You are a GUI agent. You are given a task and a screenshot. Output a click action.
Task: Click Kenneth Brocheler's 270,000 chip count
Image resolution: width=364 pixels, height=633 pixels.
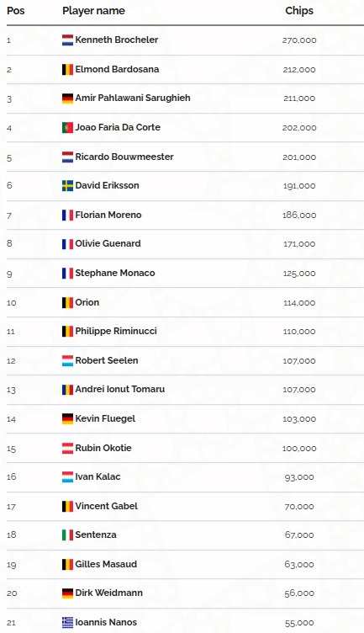tap(299, 40)
